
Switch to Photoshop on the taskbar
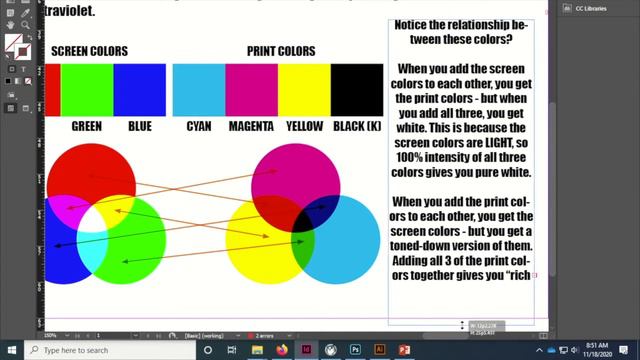click(x=355, y=350)
